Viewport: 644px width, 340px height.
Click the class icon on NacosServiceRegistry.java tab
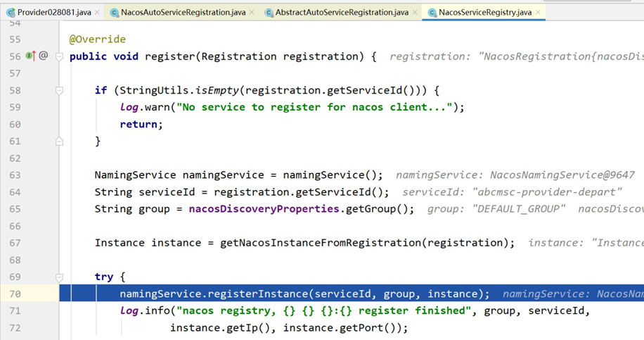coord(432,13)
